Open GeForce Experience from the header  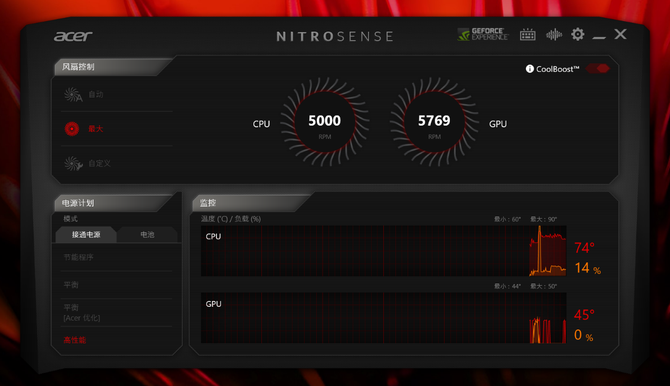(x=483, y=34)
